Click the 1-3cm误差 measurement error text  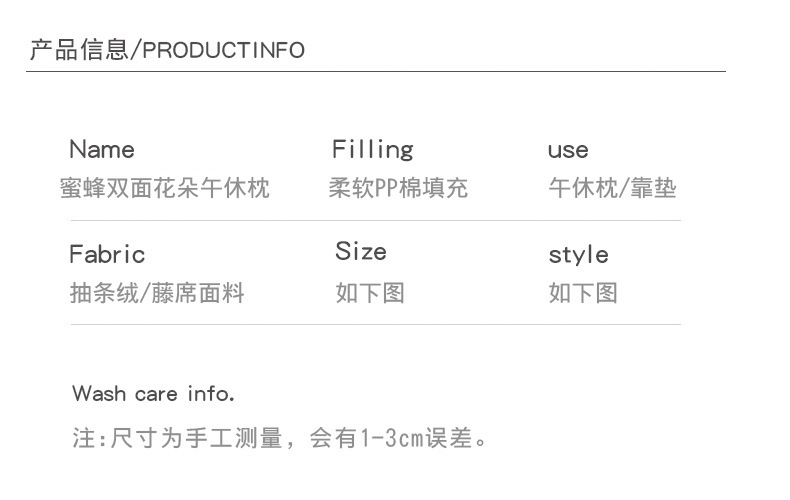click(x=416, y=438)
